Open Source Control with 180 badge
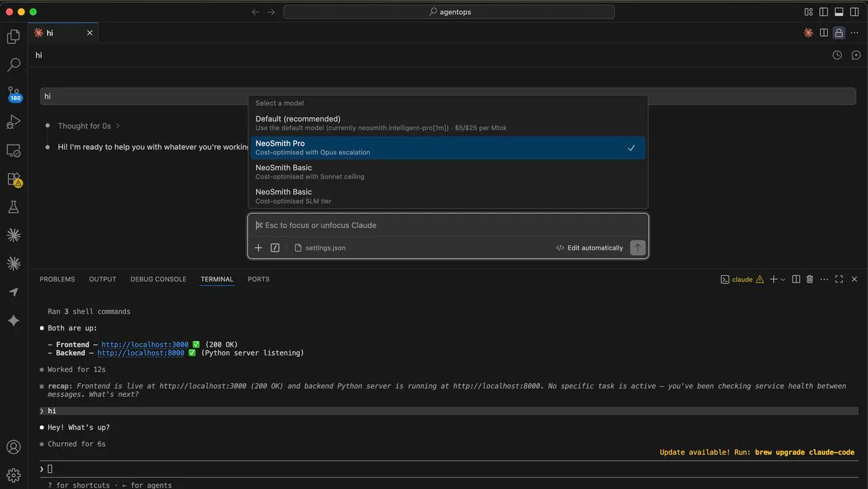Image resolution: width=868 pixels, height=489 pixels. [x=14, y=94]
